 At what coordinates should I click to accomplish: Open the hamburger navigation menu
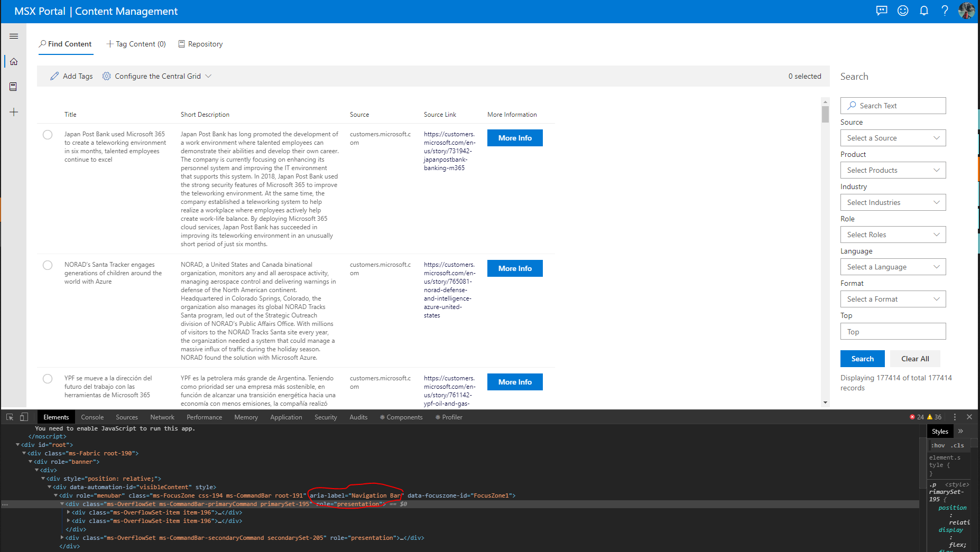point(14,36)
